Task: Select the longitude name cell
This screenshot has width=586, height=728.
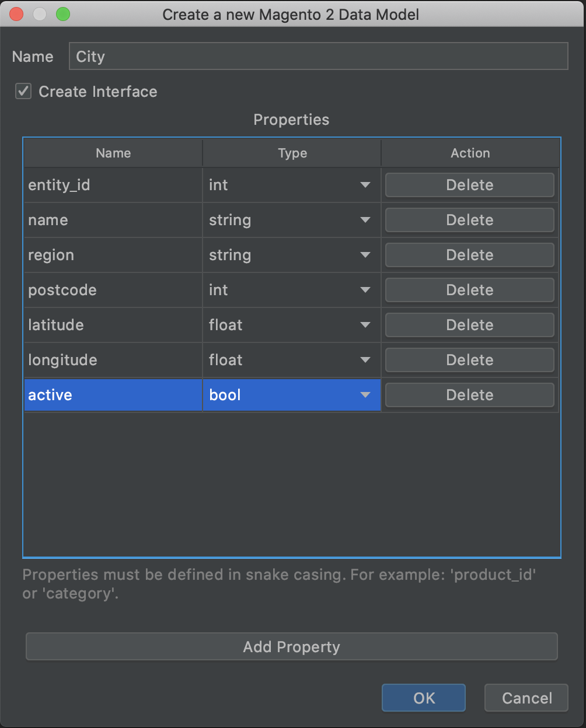Action: 113,360
